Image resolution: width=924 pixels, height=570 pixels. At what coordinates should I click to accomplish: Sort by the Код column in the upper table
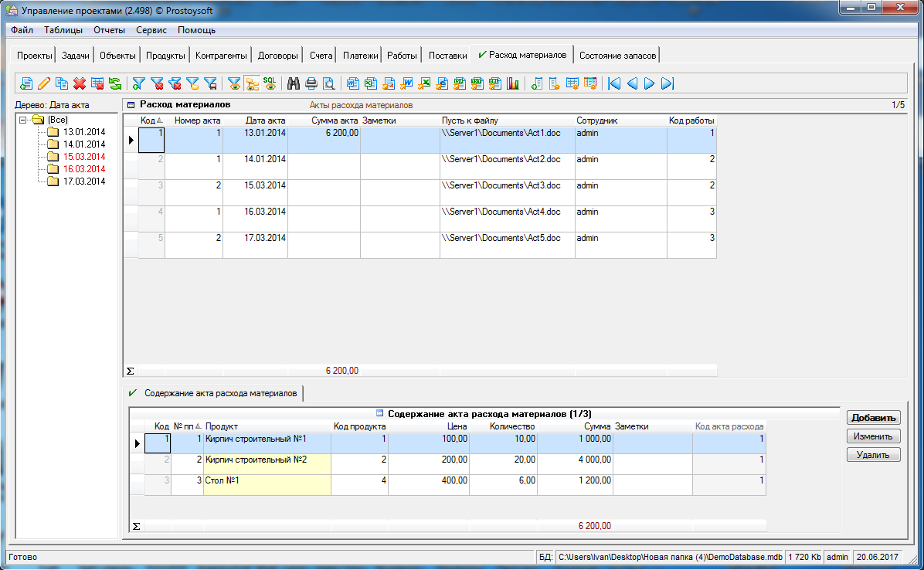[151, 120]
